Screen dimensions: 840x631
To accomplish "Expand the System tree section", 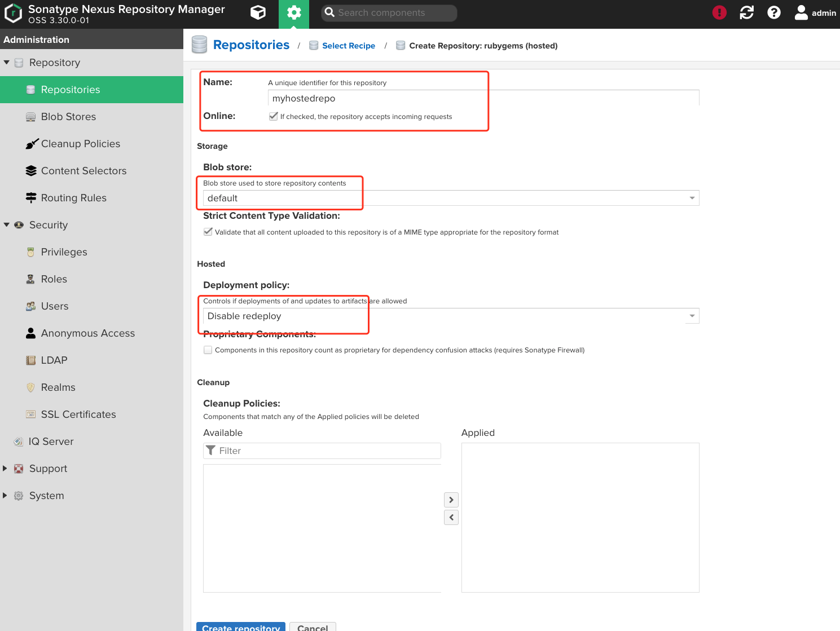I will [5, 496].
